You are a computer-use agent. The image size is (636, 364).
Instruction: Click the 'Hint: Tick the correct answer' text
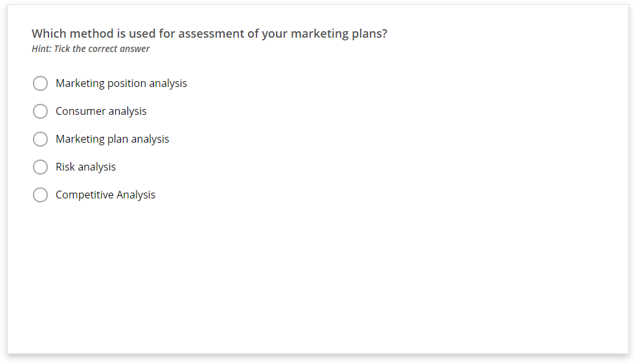[x=90, y=49]
